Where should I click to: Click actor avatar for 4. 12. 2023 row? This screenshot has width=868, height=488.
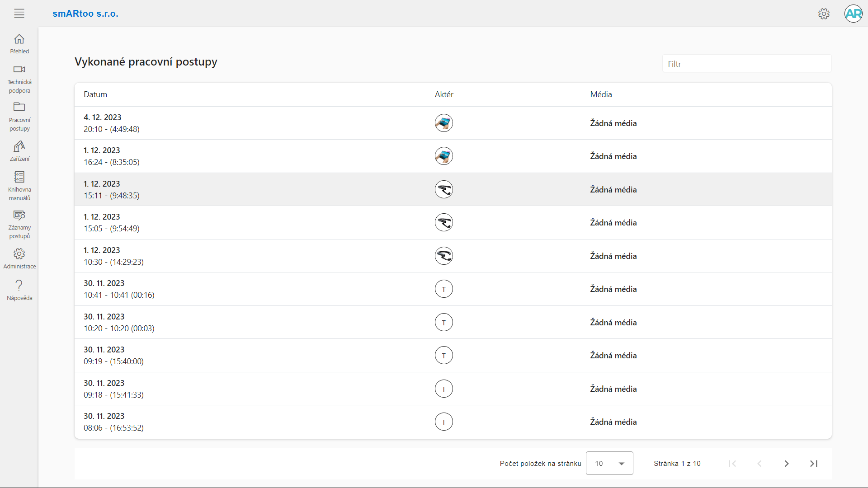coord(443,123)
